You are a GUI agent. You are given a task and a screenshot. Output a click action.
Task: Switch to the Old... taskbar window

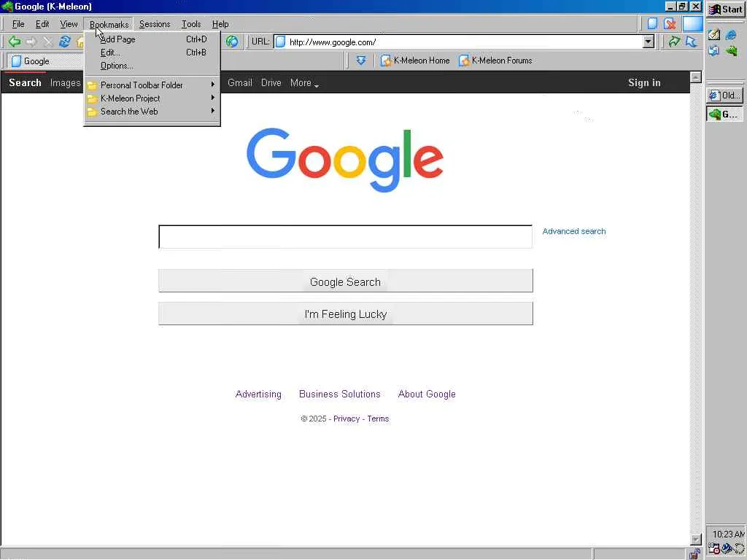(x=724, y=96)
